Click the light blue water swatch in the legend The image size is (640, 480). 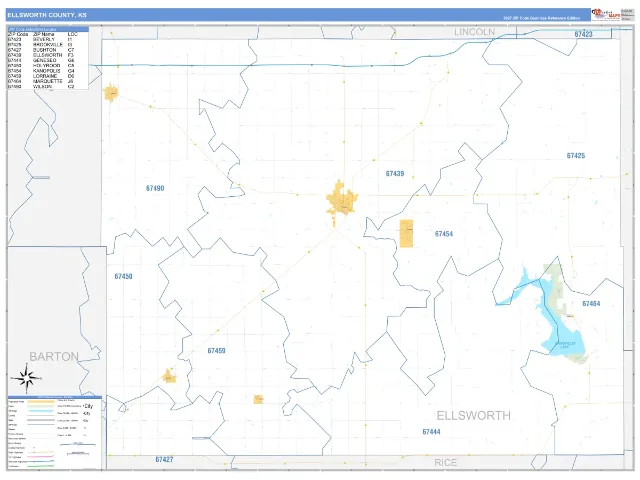(41, 411)
